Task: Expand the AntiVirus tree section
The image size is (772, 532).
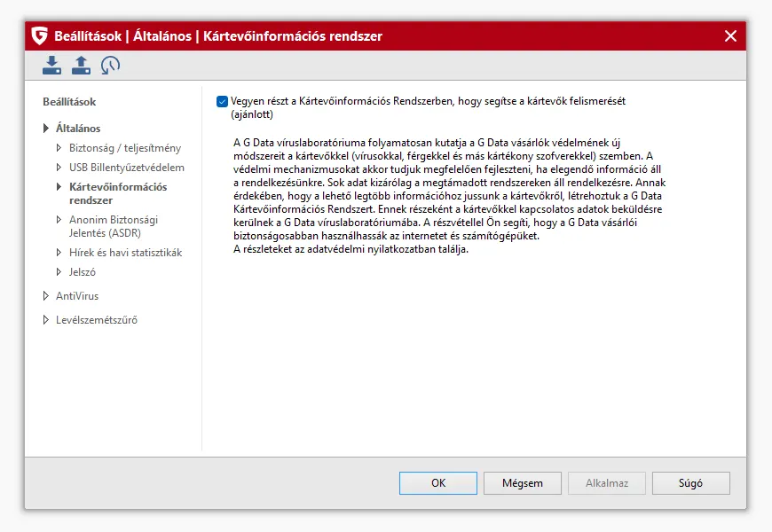Action: [46, 296]
